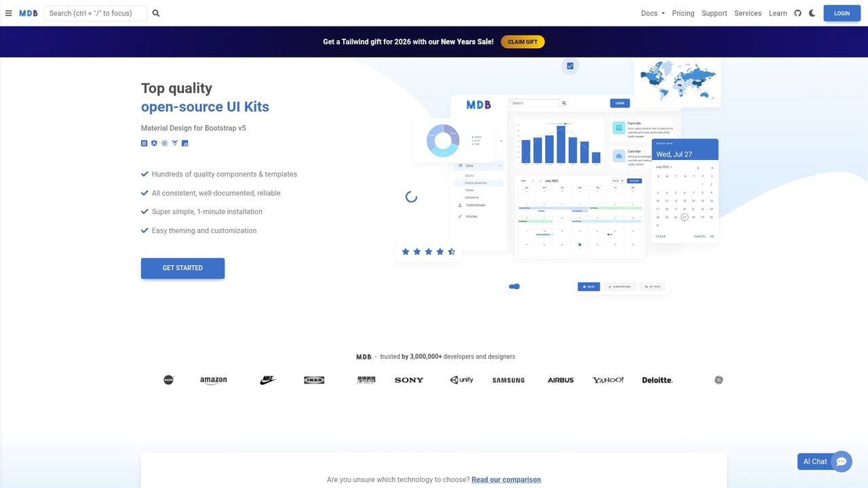Open the hamburger navigation menu
This screenshot has width=868, height=488.
[9, 13]
